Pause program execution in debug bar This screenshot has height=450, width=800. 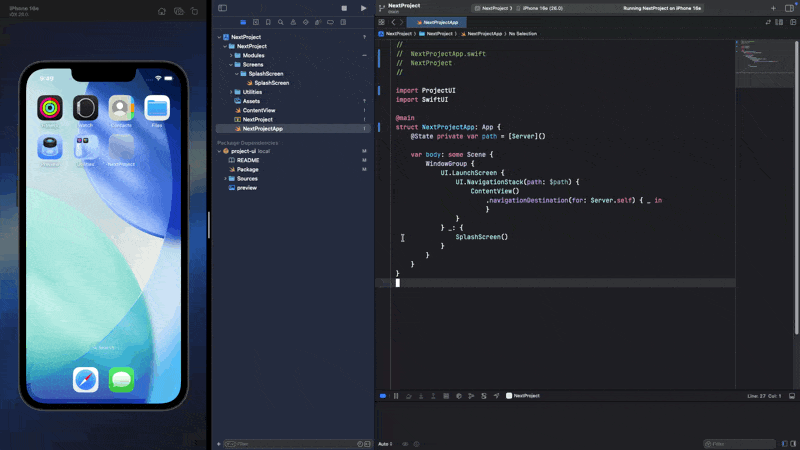click(396, 396)
